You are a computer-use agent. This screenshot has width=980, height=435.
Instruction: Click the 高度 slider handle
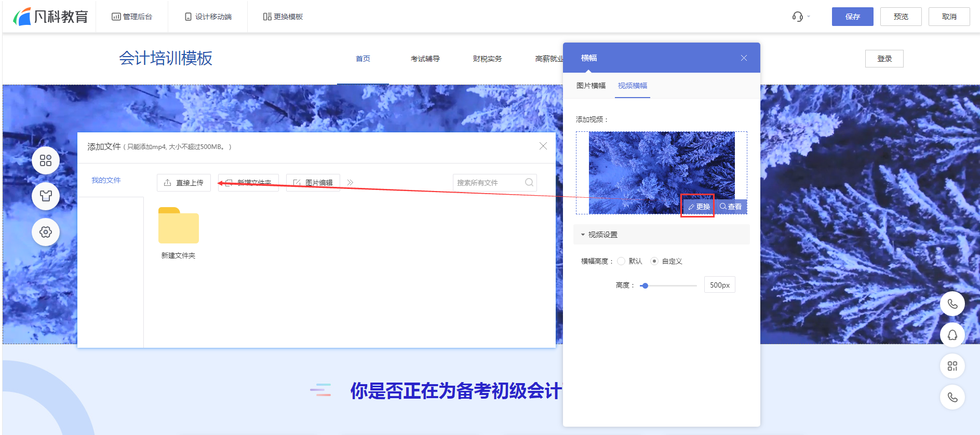click(645, 286)
